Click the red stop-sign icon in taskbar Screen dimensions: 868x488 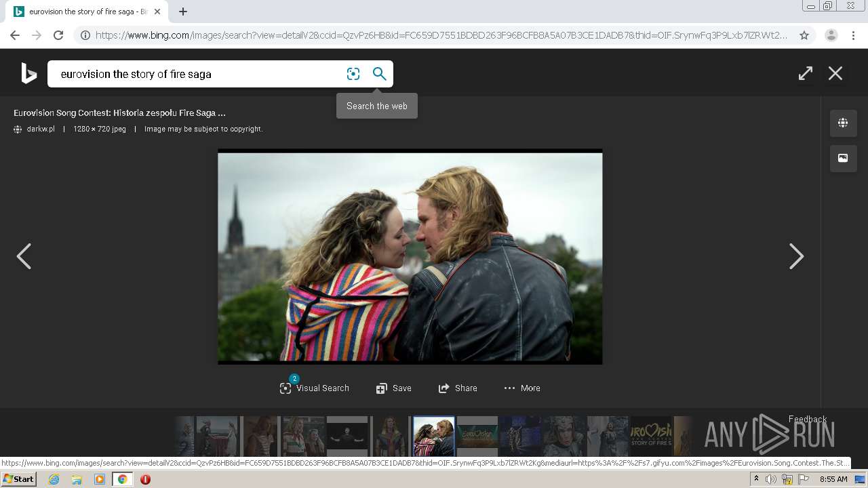(x=145, y=479)
